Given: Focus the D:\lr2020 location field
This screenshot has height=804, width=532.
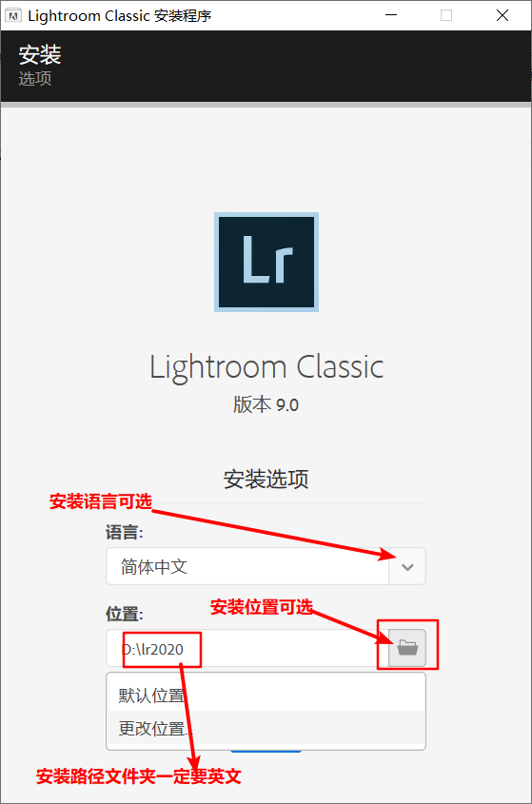Looking at the screenshot, I should coord(247,649).
